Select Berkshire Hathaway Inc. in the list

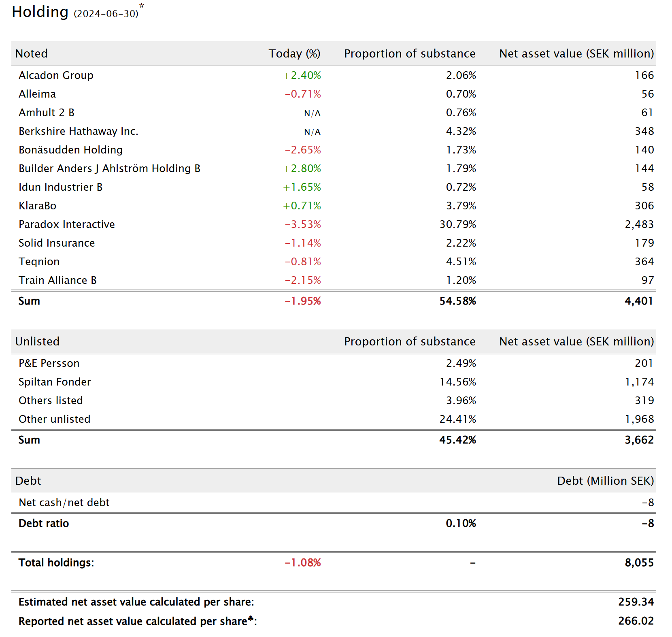coord(78,131)
